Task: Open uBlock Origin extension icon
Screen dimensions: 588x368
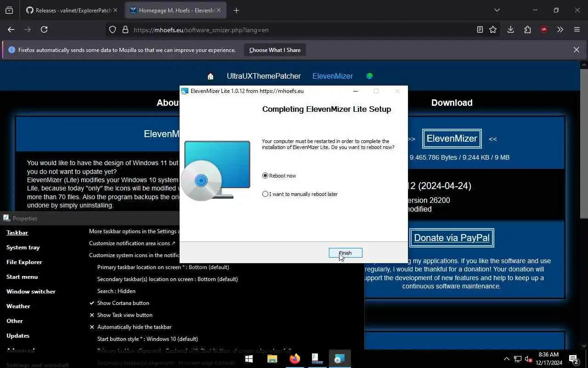Action: 544,29
